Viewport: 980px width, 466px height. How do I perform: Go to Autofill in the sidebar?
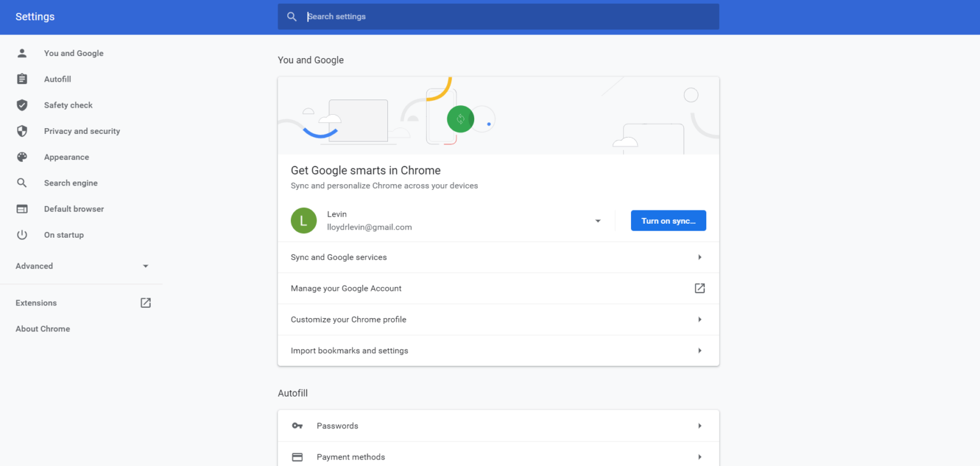57,80
